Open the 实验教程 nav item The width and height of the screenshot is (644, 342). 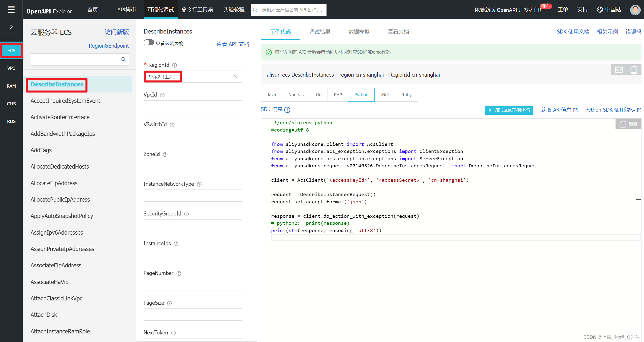coord(234,10)
